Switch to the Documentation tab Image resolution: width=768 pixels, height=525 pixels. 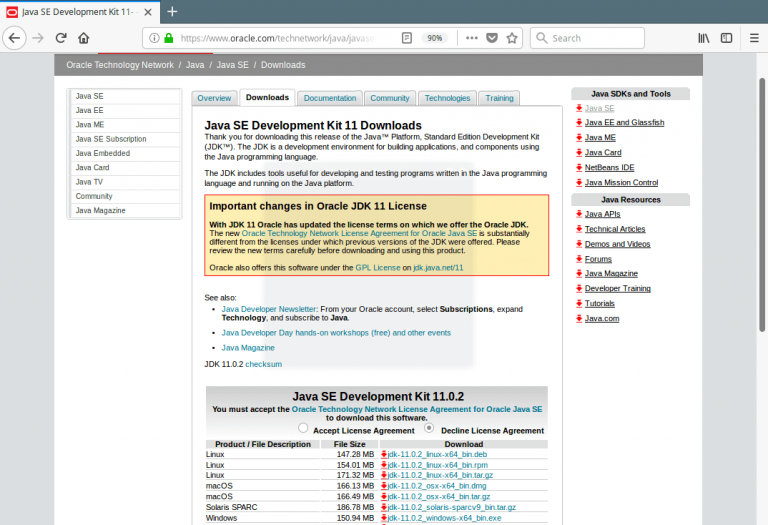coord(330,98)
